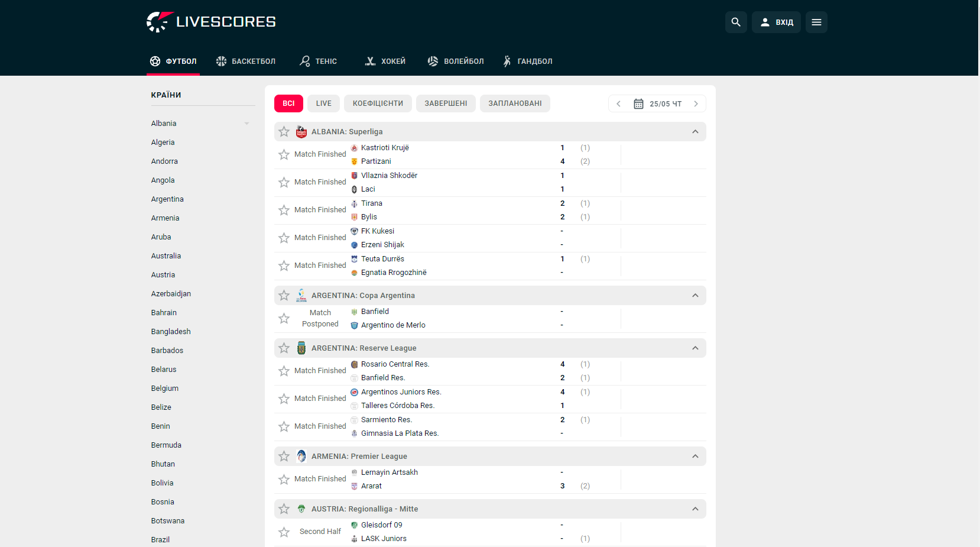Favorite the Kastrioti Krujë vs Partizani match
This screenshot has height=547, width=980.
coord(284,154)
